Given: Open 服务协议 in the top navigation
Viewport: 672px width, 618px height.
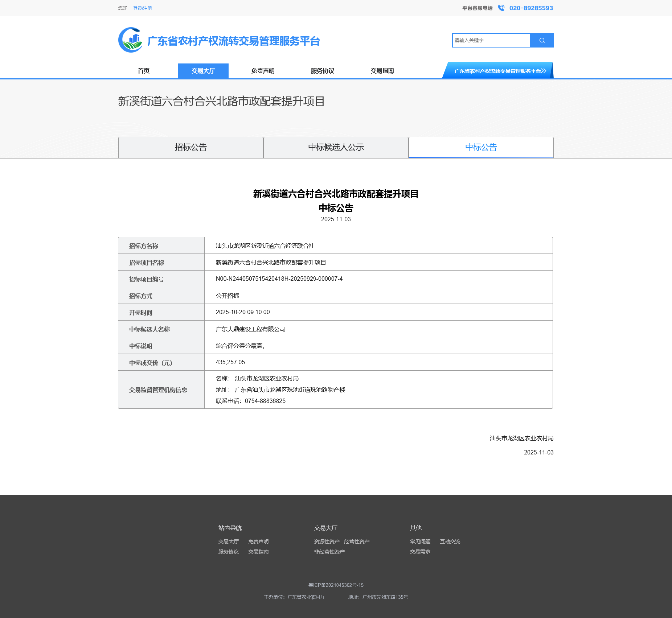Looking at the screenshot, I should point(322,71).
